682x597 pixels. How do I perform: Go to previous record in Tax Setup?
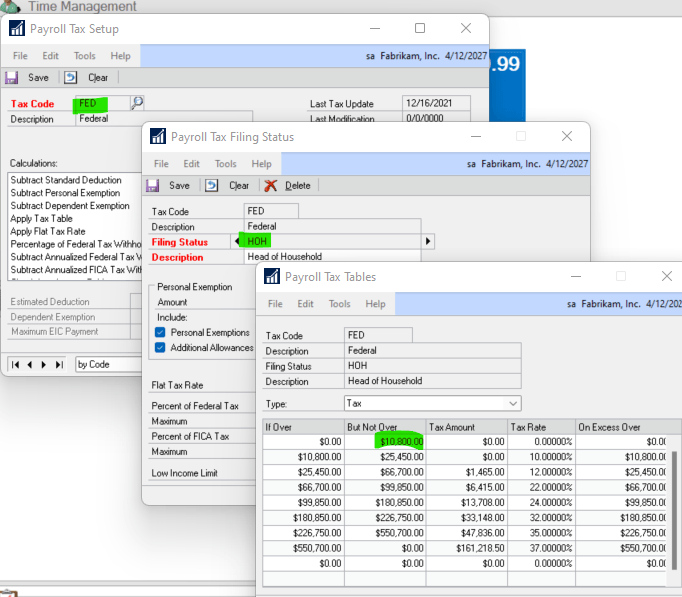click(30, 364)
